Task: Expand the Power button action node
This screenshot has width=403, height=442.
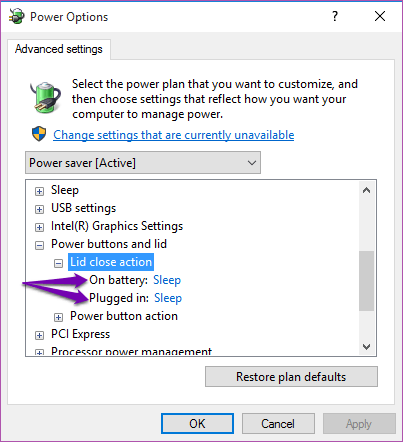Action: [x=58, y=317]
